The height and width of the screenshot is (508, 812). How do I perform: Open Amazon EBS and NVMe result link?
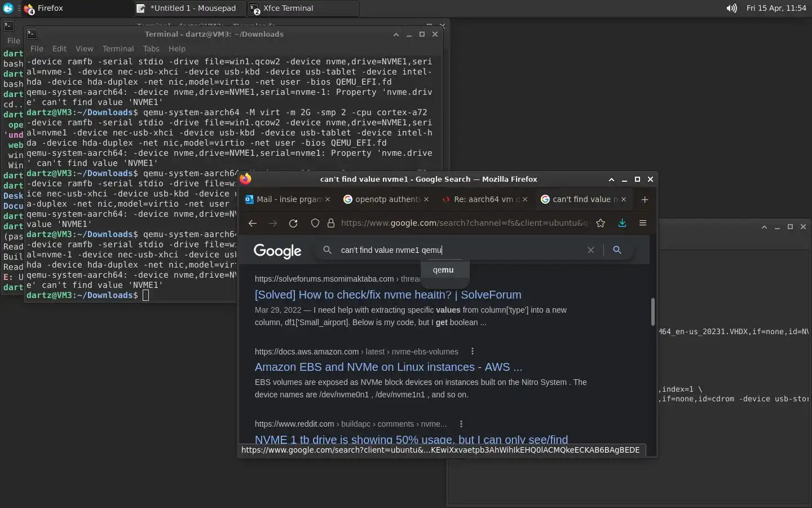pos(389,367)
